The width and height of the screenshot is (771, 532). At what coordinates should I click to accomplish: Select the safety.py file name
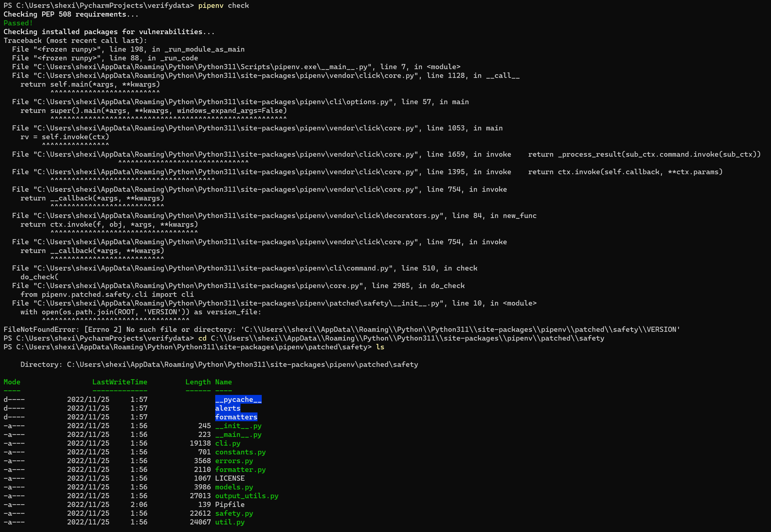tap(234, 513)
